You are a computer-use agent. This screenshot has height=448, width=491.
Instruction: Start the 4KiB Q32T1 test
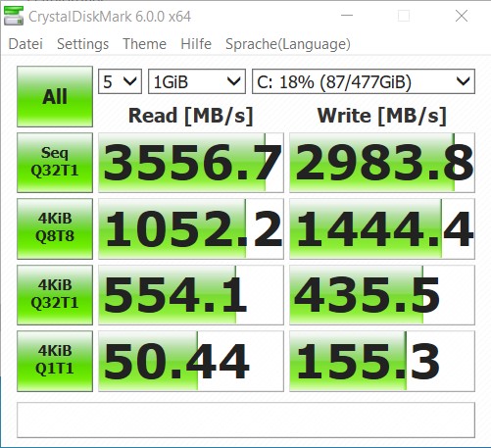[55, 295]
